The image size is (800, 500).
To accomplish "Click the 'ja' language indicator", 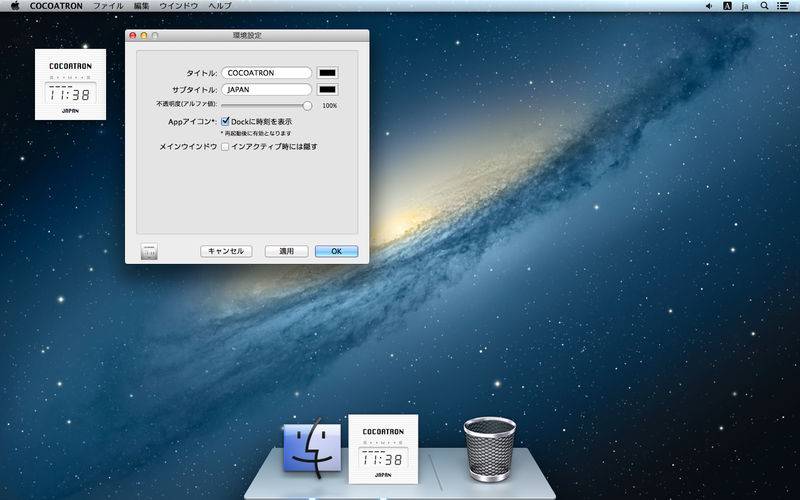I will point(745,6).
